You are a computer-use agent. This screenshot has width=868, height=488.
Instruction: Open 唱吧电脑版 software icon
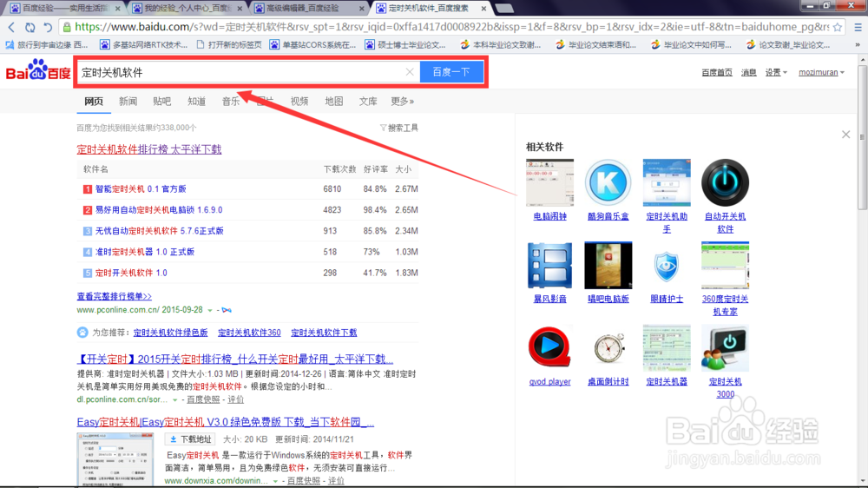point(608,266)
